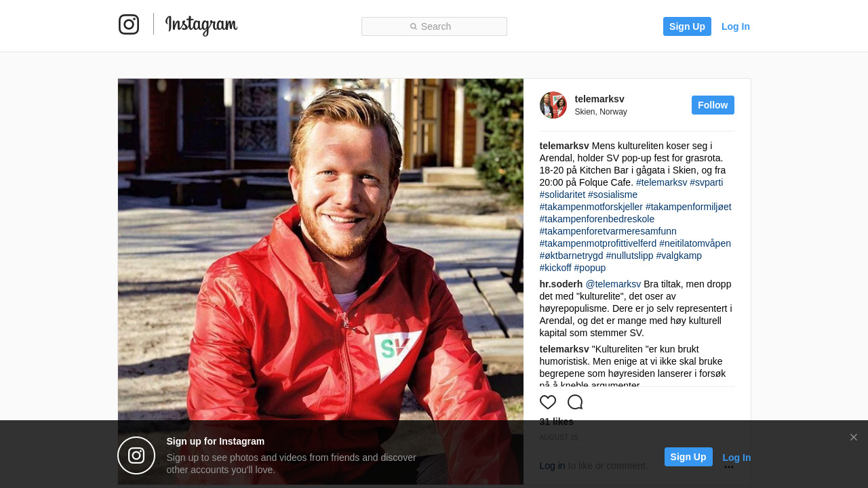868x488 pixels.
Task: Click Sign Up in bottom banner
Action: pos(688,457)
